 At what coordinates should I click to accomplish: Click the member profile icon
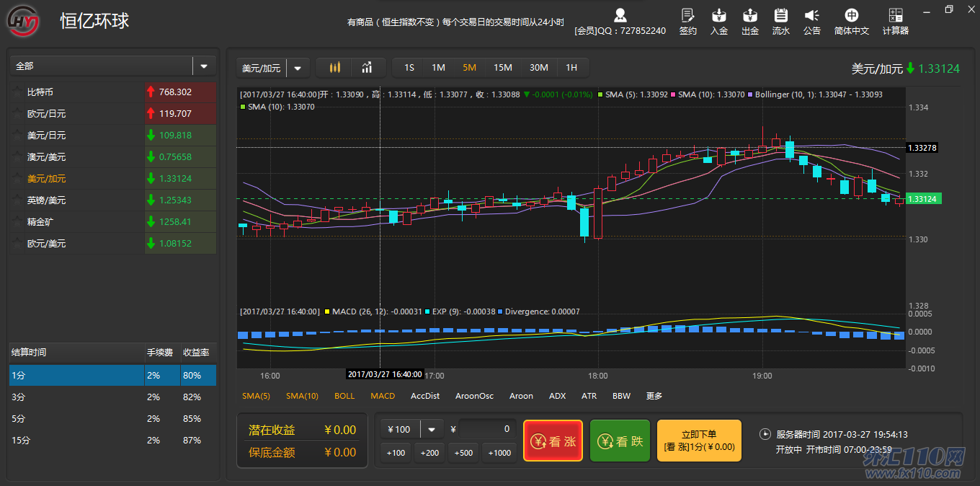point(620,15)
